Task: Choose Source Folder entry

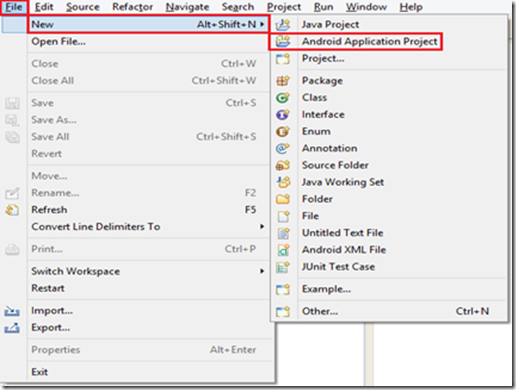Action: 389,165
